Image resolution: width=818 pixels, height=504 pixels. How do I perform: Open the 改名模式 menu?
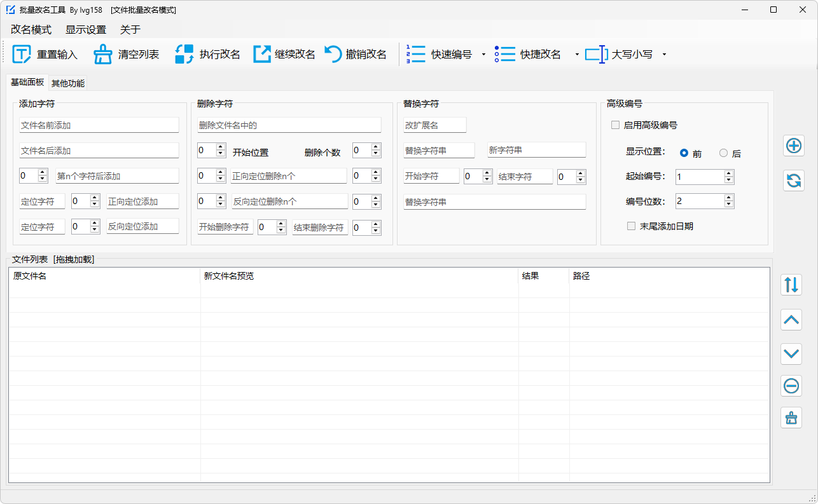point(30,29)
